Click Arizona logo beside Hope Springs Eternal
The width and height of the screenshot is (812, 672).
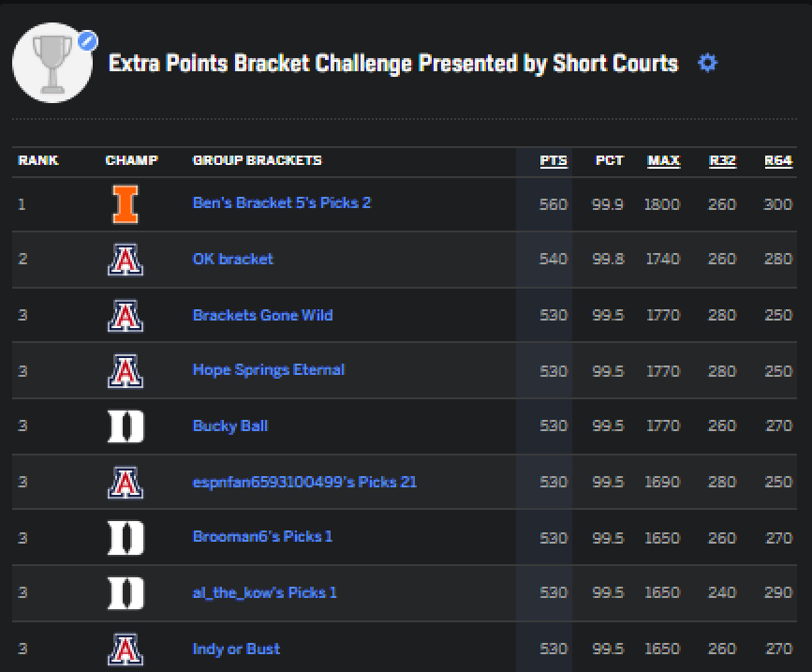tap(125, 371)
